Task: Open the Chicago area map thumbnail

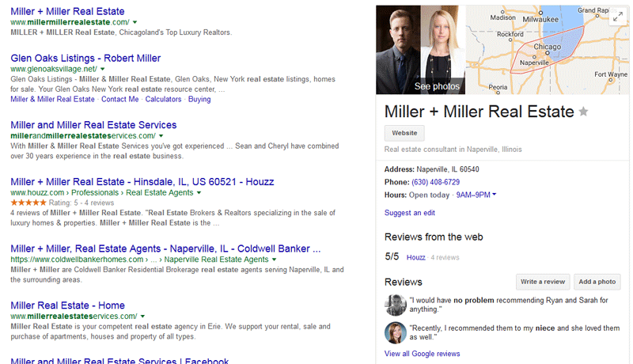Action: point(548,50)
